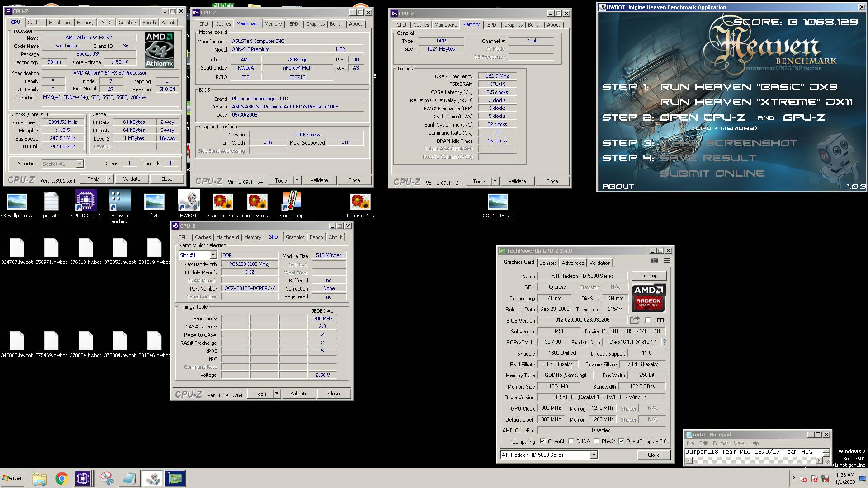Click the Validation tab in GPU-Z
This screenshot has height=488, width=868.
599,263
